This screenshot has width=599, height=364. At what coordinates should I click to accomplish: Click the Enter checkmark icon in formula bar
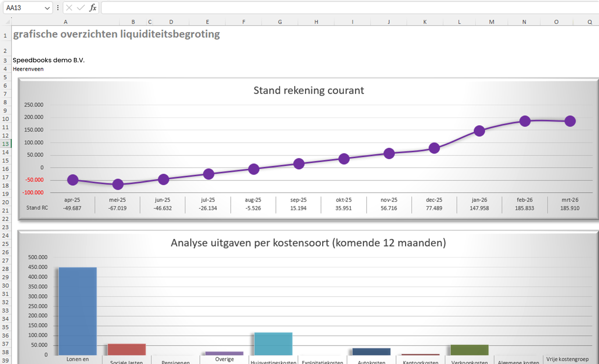click(x=81, y=8)
